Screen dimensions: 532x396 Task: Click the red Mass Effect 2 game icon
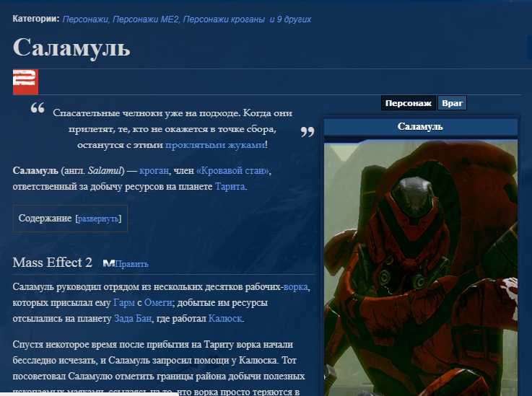[x=25, y=82]
